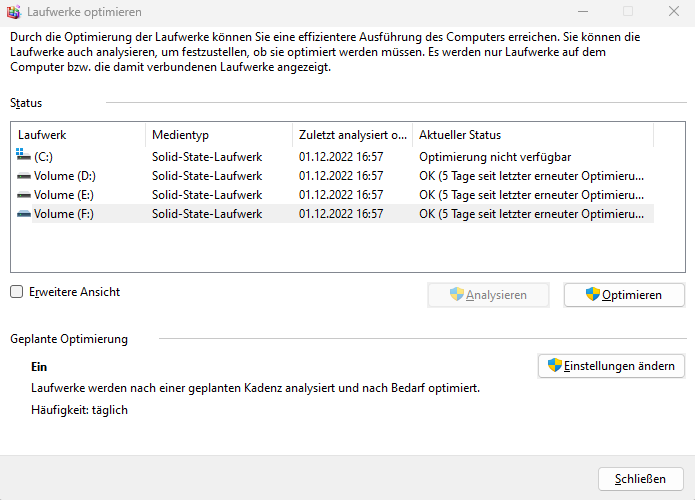Click Solid-State-Laufwerk media type for (C:)
The width and height of the screenshot is (695, 500).
207,157
